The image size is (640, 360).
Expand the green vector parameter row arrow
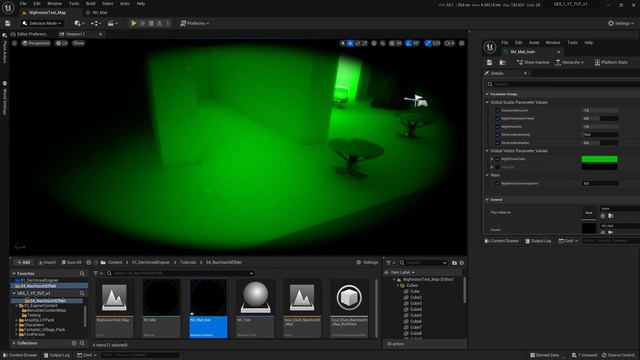(x=492, y=159)
